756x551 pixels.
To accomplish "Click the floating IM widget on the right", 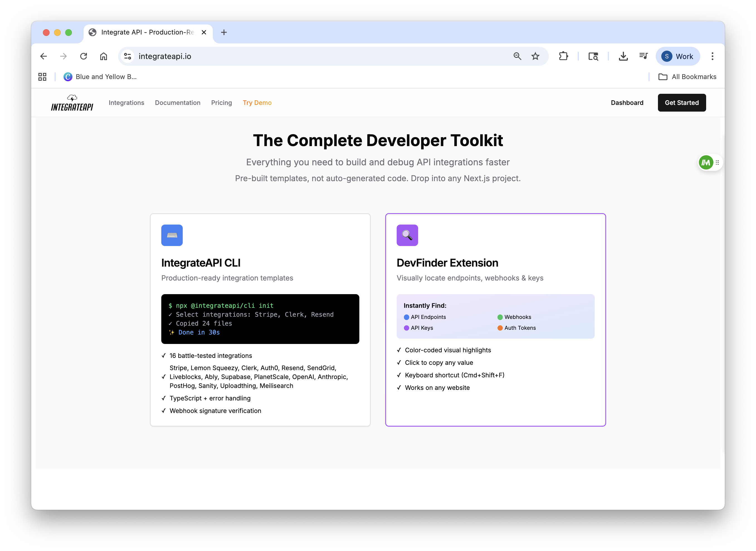I will point(706,163).
